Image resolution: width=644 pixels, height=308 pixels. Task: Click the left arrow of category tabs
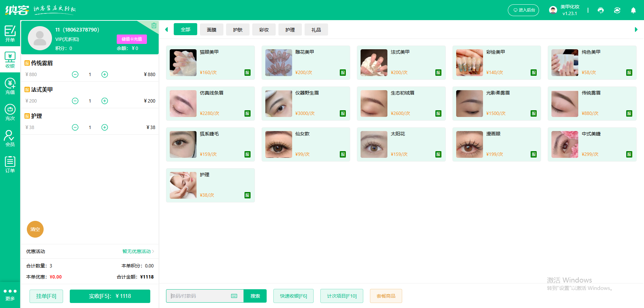(x=166, y=29)
